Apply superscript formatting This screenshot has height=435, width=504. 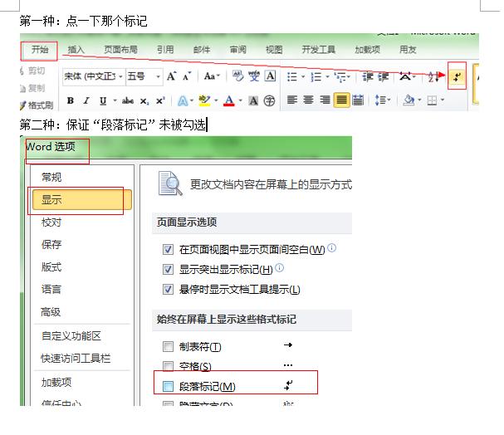click(160, 100)
